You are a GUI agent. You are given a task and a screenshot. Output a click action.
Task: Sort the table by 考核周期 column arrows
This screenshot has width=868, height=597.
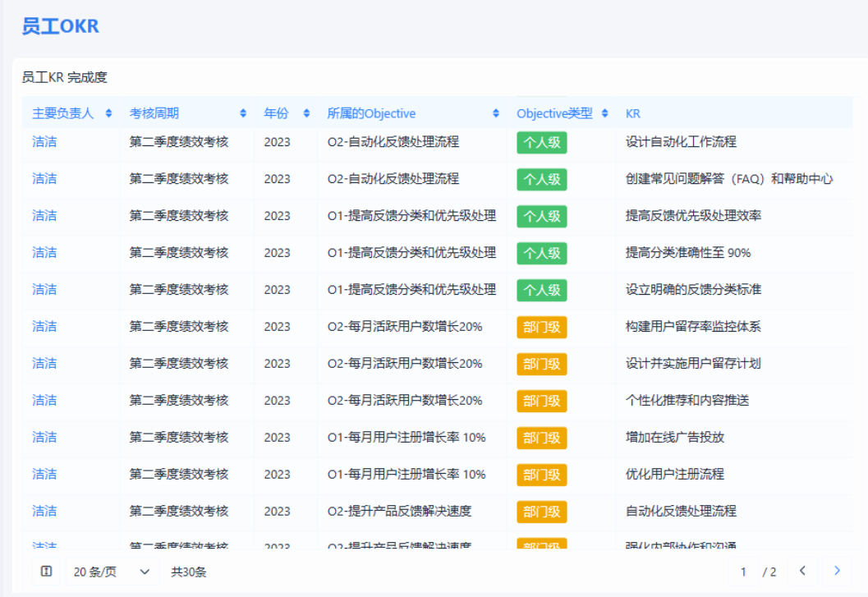[243, 113]
